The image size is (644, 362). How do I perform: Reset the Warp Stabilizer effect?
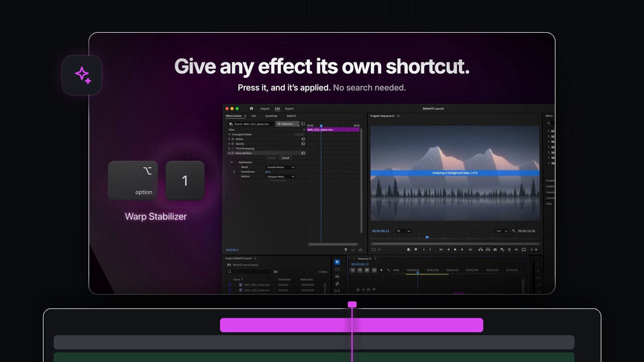tap(303, 153)
